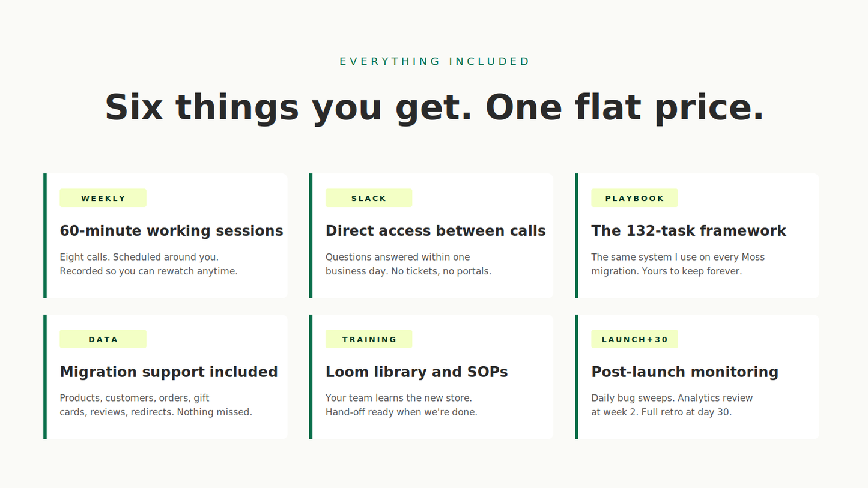Open "60-minute working sessions" card heading
Screen dimensions: 868x488
pyautogui.click(x=171, y=231)
